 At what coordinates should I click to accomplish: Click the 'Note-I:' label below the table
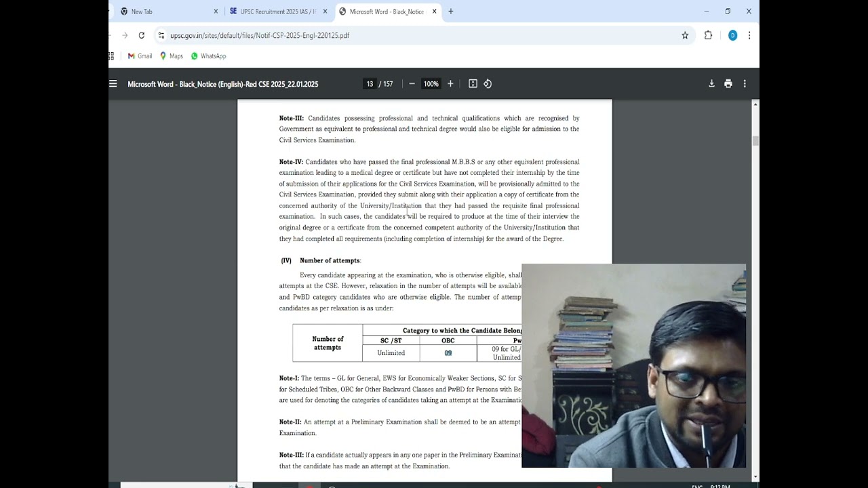[x=289, y=378]
